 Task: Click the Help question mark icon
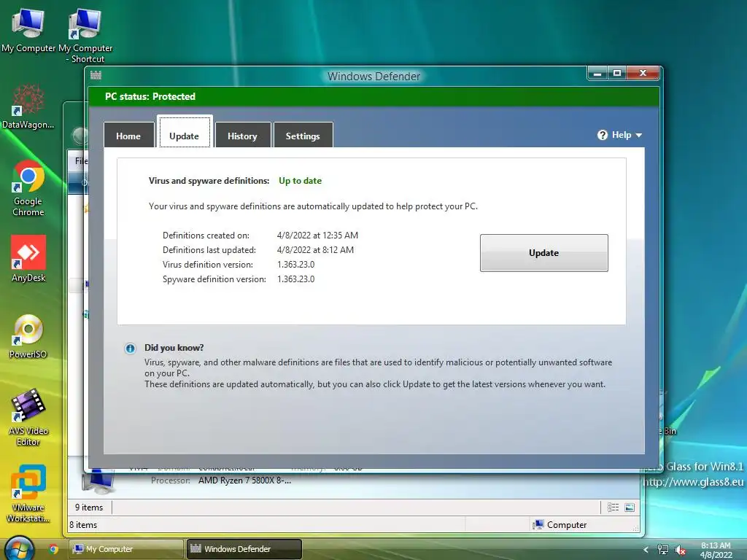click(603, 135)
